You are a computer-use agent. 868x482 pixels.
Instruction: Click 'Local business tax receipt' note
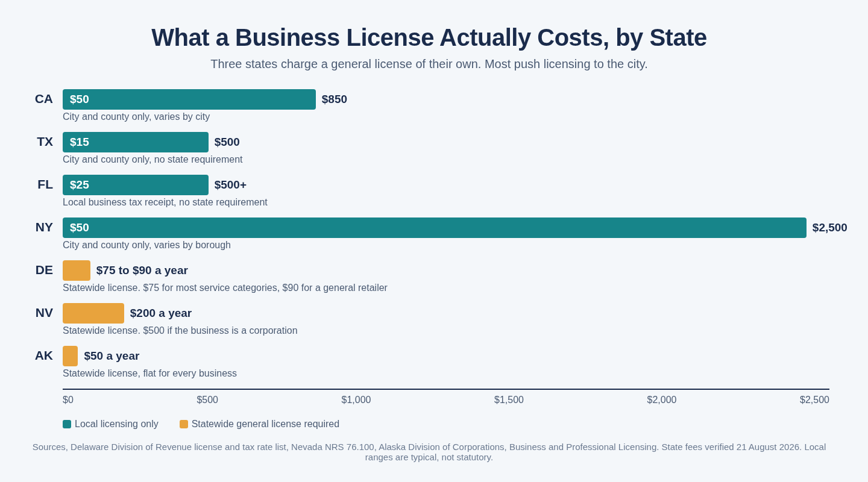(x=165, y=202)
